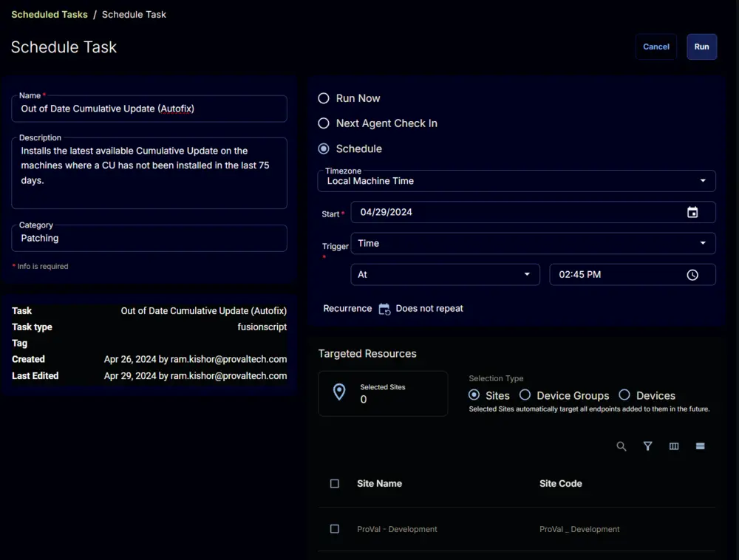The image size is (739, 560).
Task: Open the column chooser icon
Action: [674, 446]
